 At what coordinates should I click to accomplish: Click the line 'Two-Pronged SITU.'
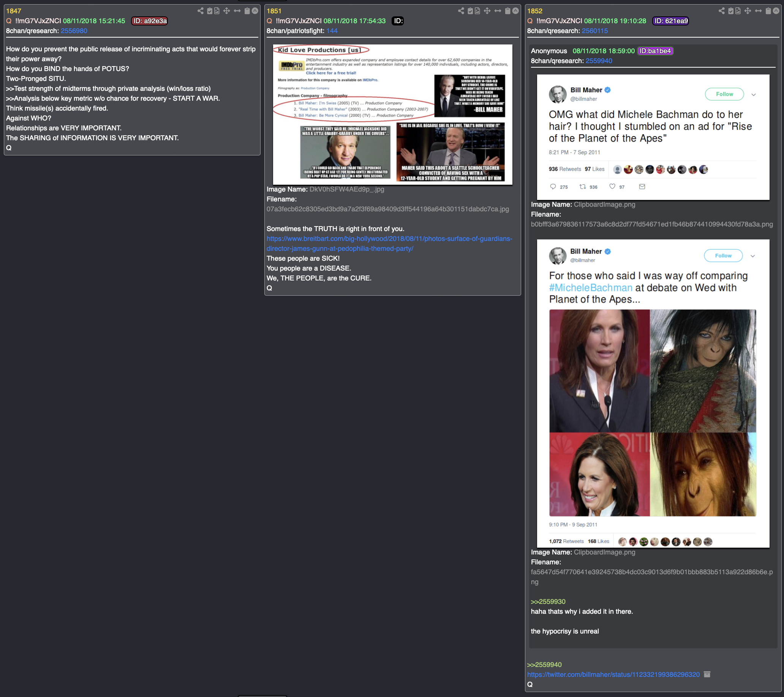pos(36,79)
